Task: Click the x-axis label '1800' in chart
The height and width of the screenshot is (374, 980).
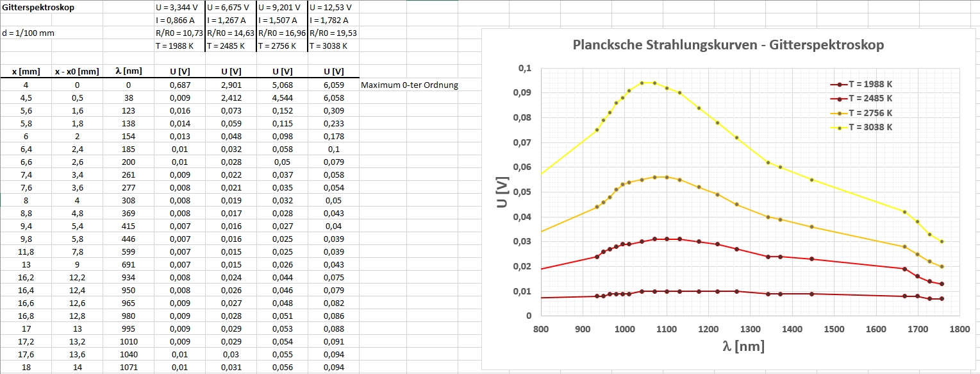Action: coord(959,328)
